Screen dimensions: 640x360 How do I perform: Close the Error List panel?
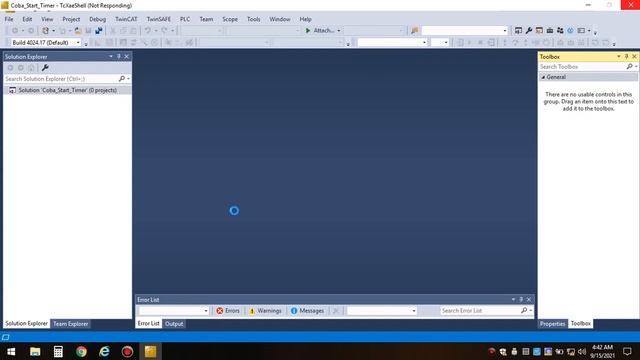[529, 300]
